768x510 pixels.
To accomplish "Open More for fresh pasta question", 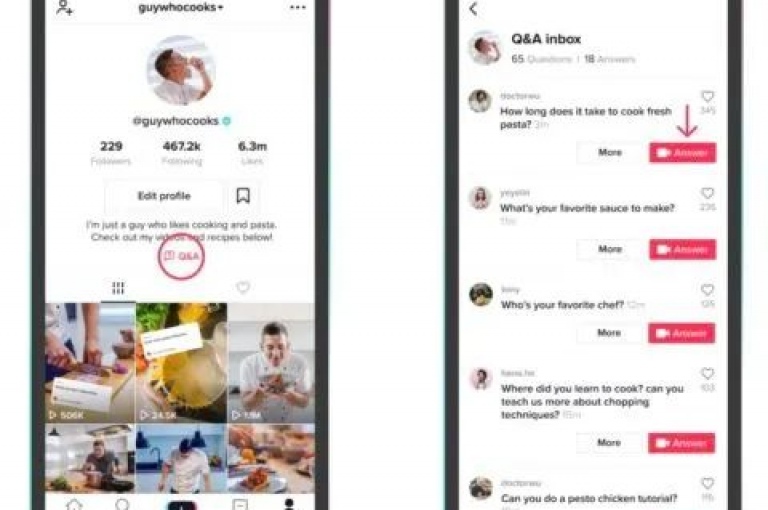I will [x=610, y=152].
